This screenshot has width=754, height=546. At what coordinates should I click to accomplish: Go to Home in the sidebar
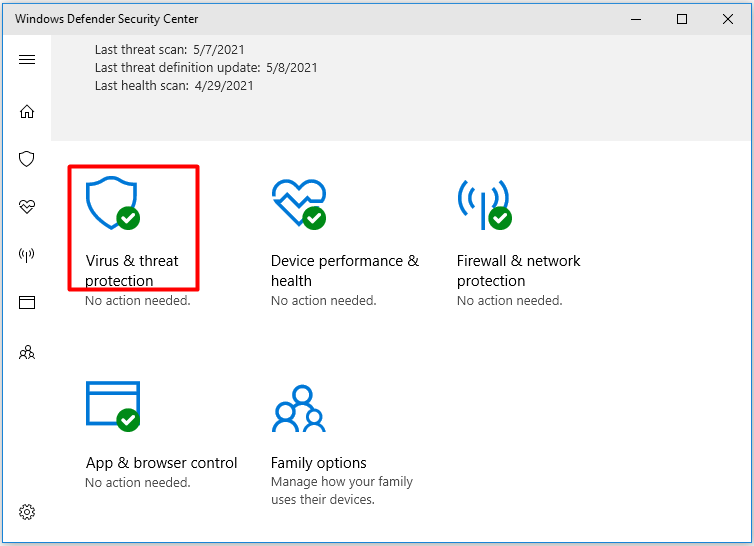(x=27, y=112)
